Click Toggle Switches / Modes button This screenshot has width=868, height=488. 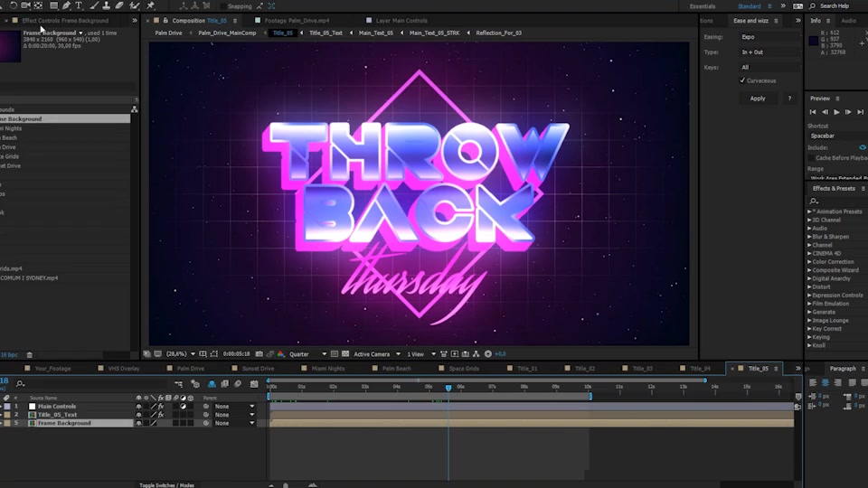point(166,485)
